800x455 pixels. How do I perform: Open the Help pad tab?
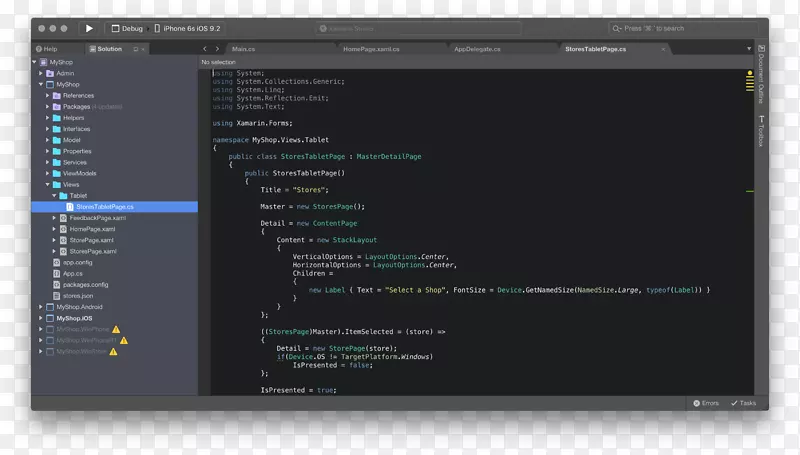coord(46,49)
